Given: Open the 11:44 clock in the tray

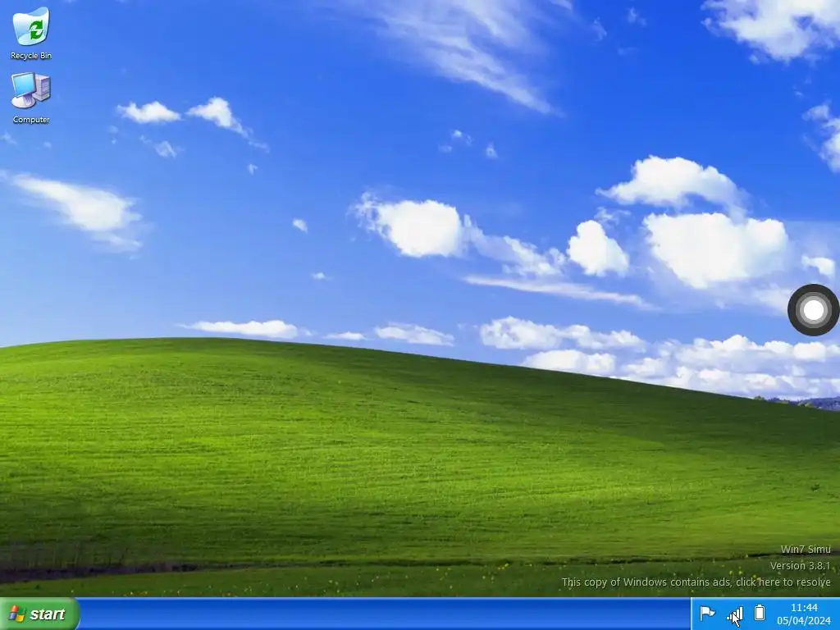Looking at the screenshot, I should tap(804, 608).
